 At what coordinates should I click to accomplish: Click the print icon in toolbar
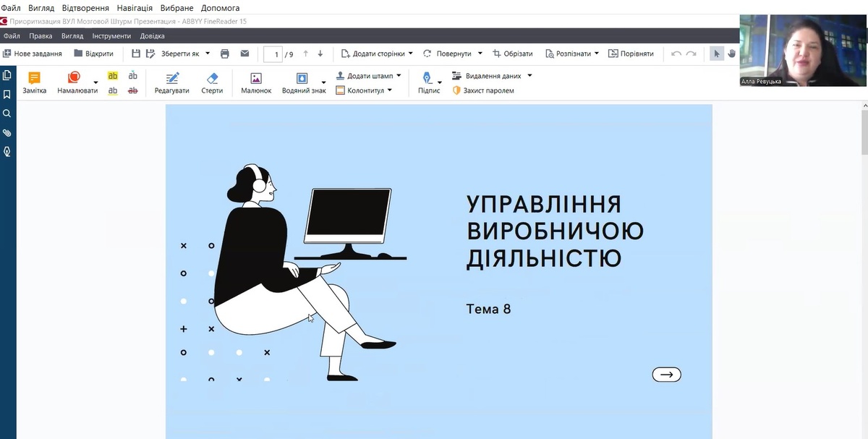coord(225,54)
